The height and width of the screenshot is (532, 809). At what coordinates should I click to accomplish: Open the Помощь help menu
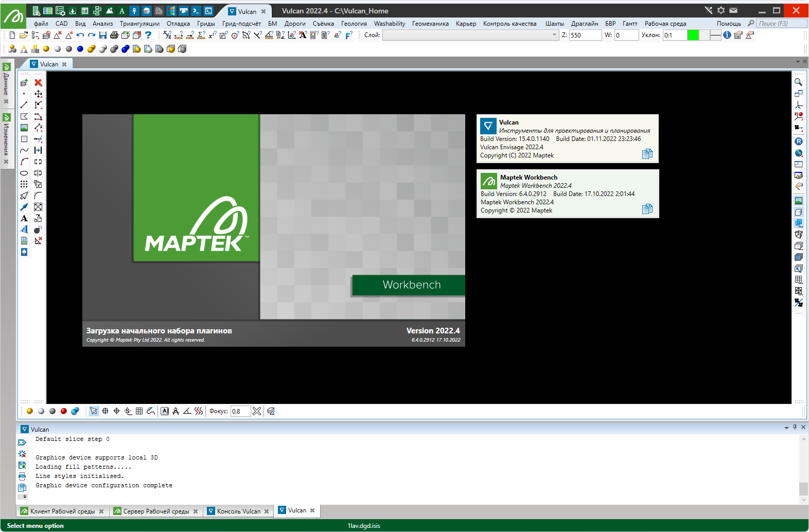729,24
